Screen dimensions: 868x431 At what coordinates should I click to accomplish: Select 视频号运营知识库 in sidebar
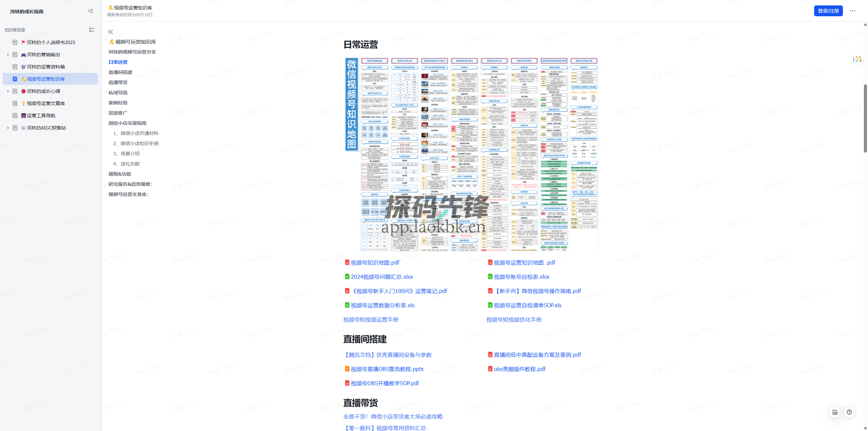(51, 79)
